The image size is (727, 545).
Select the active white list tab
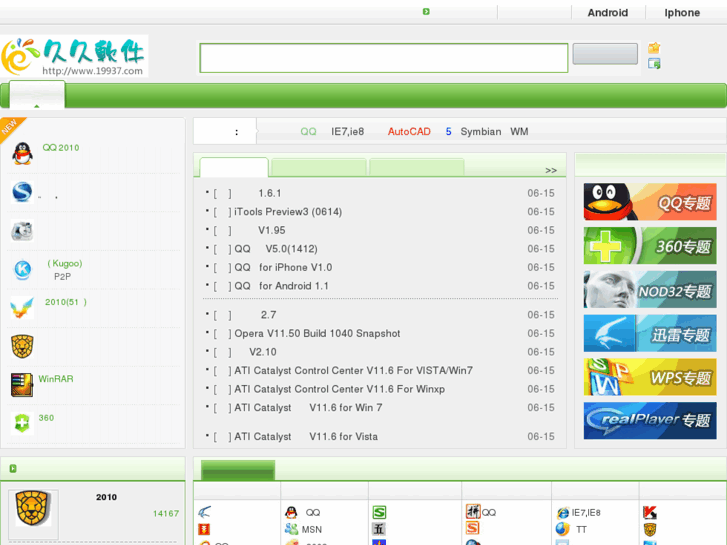[x=234, y=167]
